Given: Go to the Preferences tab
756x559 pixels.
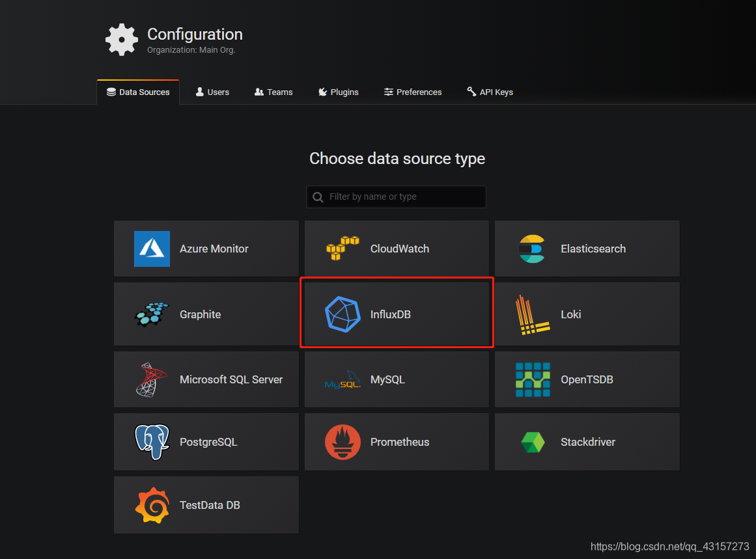Looking at the screenshot, I should tap(413, 92).
